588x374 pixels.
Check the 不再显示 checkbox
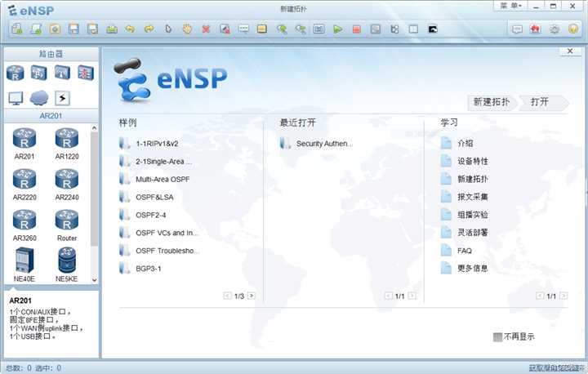click(497, 337)
